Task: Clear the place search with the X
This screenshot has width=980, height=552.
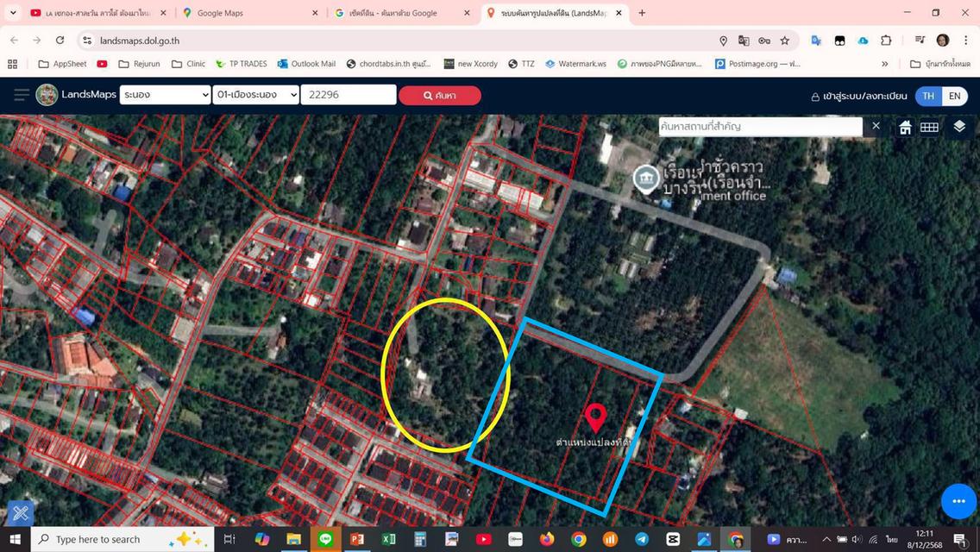Action: click(876, 126)
